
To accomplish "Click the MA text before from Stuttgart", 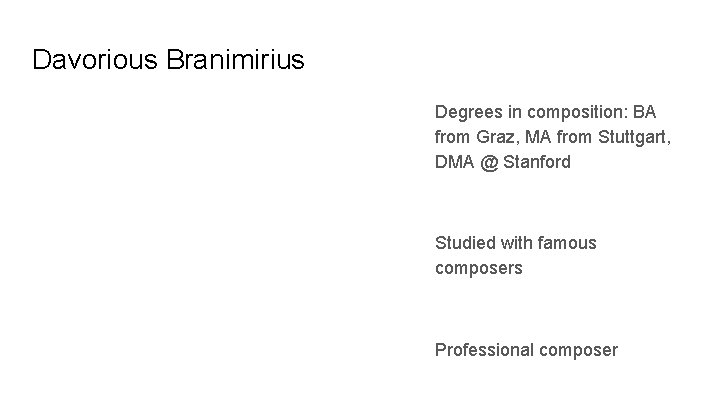I will [x=539, y=136].
